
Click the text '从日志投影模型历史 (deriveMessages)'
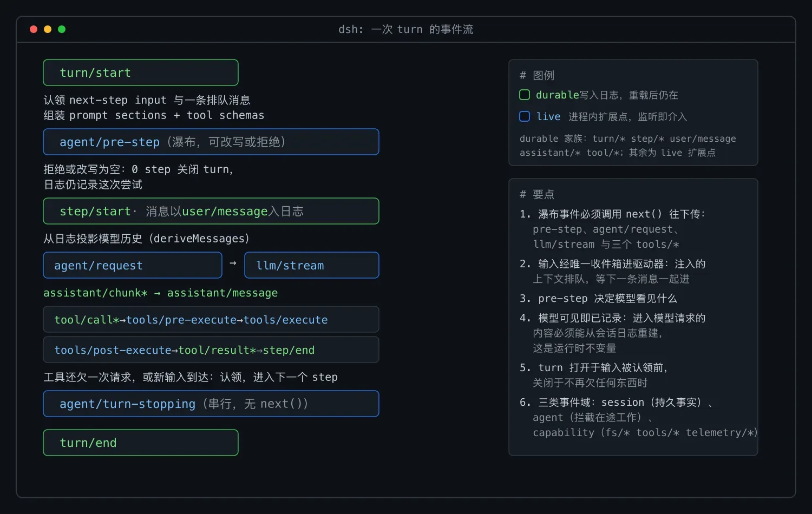147,239
